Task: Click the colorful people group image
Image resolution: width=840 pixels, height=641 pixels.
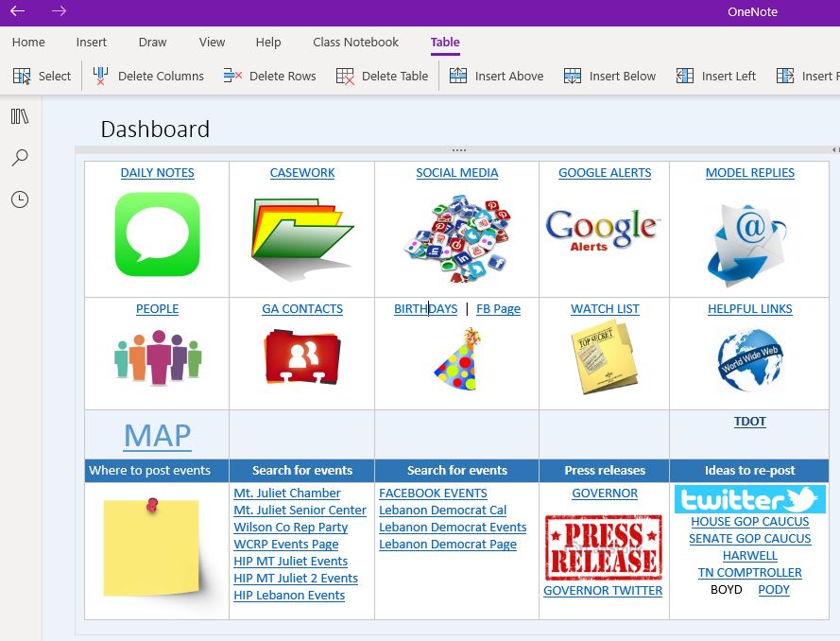Action: 158,357
